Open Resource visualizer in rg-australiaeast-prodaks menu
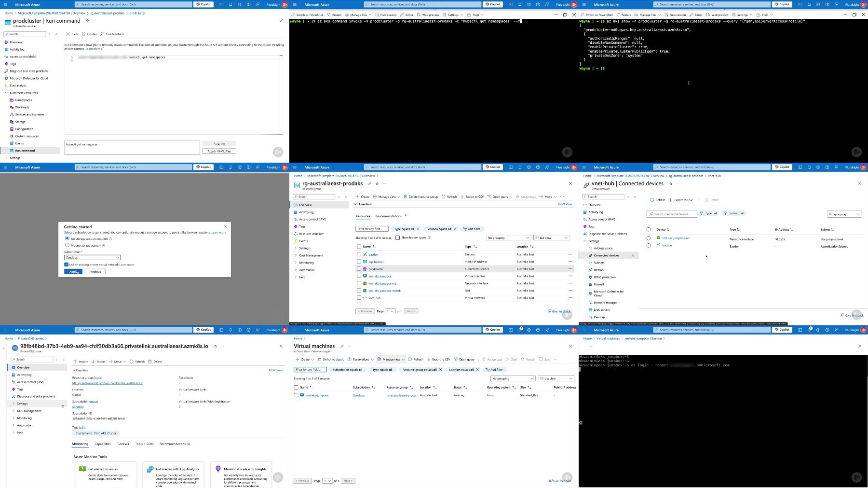Viewport: 868px width, 488px height. coord(311,234)
